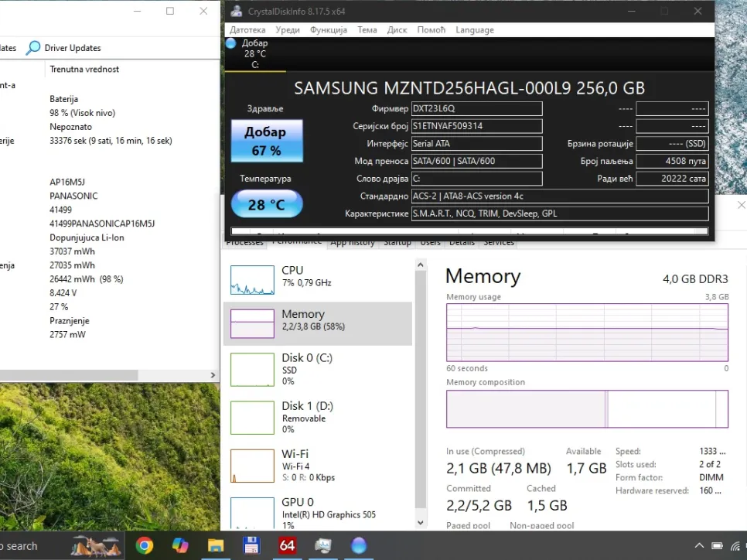Open the Wi-Fi network tray icon
This screenshot has width=747, height=560.
(736, 546)
